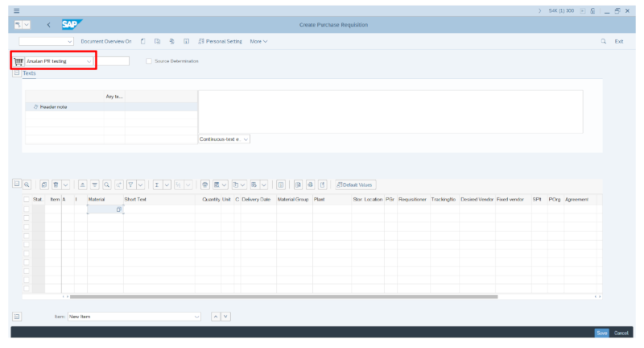Image resolution: width=644 pixels, height=348 pixels.
Task: Collapse the Texts header section
Action: (17, 73)
